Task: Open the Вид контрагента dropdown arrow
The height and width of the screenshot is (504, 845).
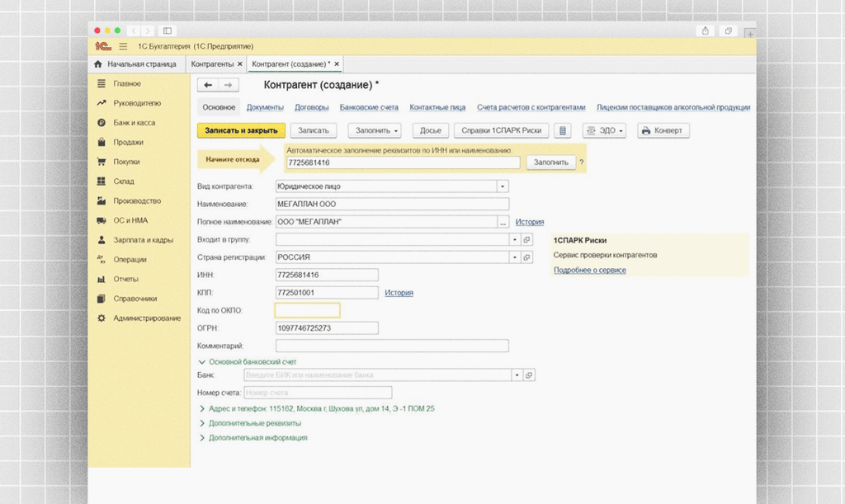Action: (503, 186)
